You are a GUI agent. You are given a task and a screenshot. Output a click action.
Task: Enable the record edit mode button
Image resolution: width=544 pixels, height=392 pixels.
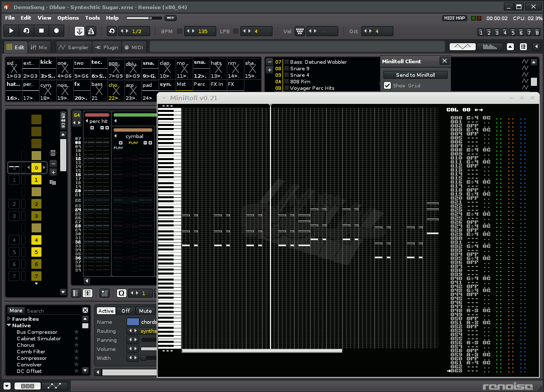click(56, 31)
